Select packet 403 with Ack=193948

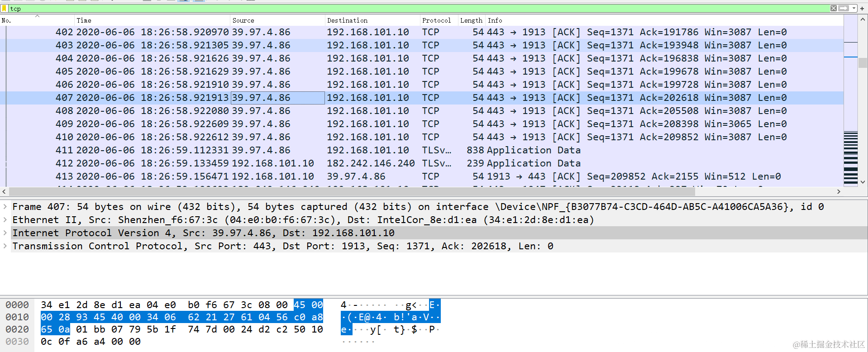pos(422,45)
